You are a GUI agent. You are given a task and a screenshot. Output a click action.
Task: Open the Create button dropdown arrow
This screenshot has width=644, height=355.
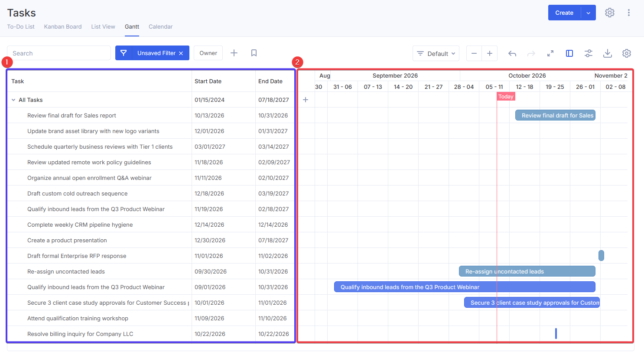pyautogui.click(x=588, y=13)
